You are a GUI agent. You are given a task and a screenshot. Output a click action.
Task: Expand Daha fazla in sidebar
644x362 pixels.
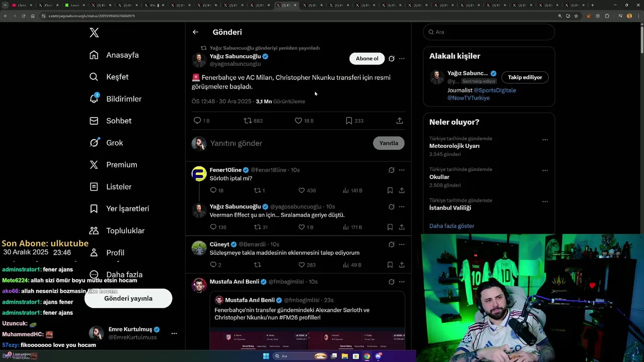(116, 275)
